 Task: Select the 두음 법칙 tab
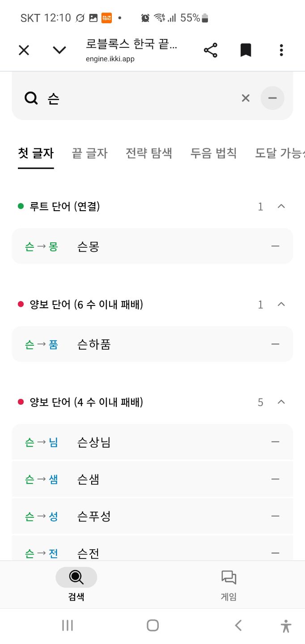[214, 153]
